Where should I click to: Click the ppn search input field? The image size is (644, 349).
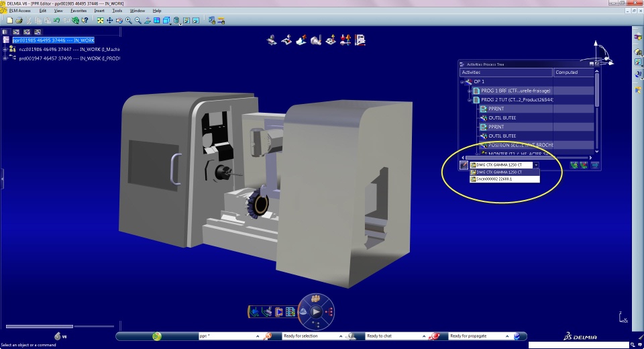pos(227,336)
